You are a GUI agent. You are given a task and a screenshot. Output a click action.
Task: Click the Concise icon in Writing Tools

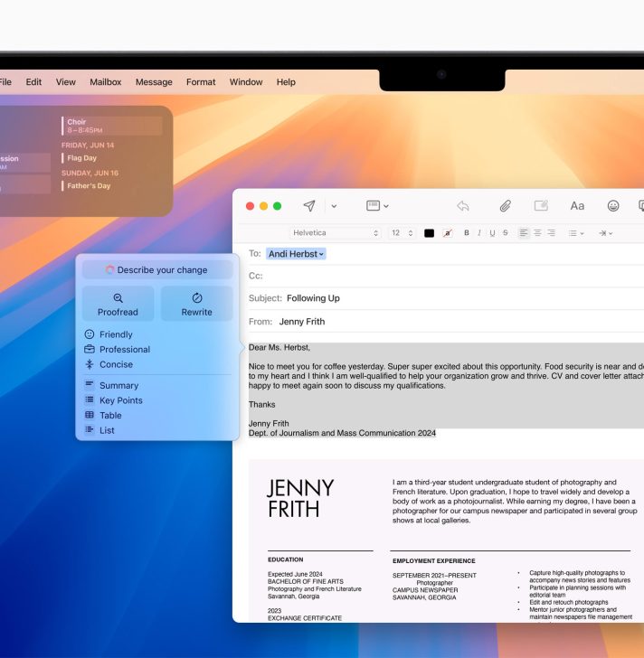[x=90, y=364]
